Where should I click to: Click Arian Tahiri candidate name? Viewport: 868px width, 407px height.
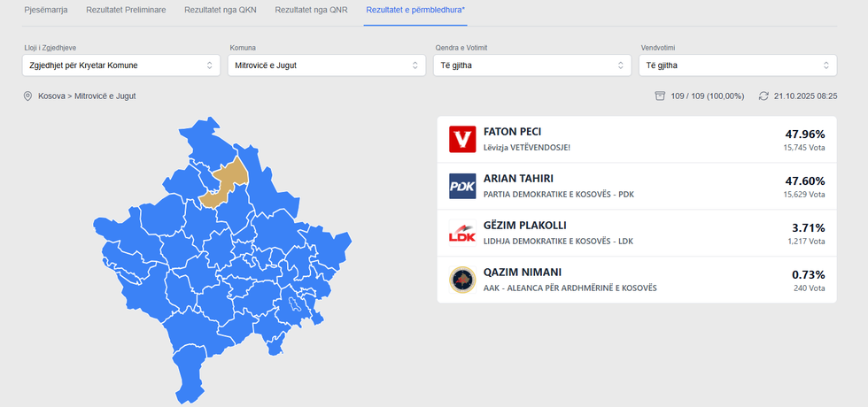(518, 179)
